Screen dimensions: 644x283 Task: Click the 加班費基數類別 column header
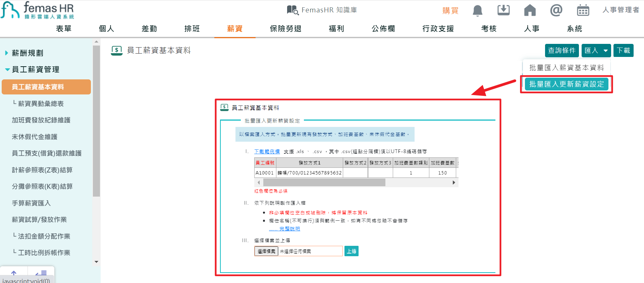pyautogui.click(x=411, y=163)
